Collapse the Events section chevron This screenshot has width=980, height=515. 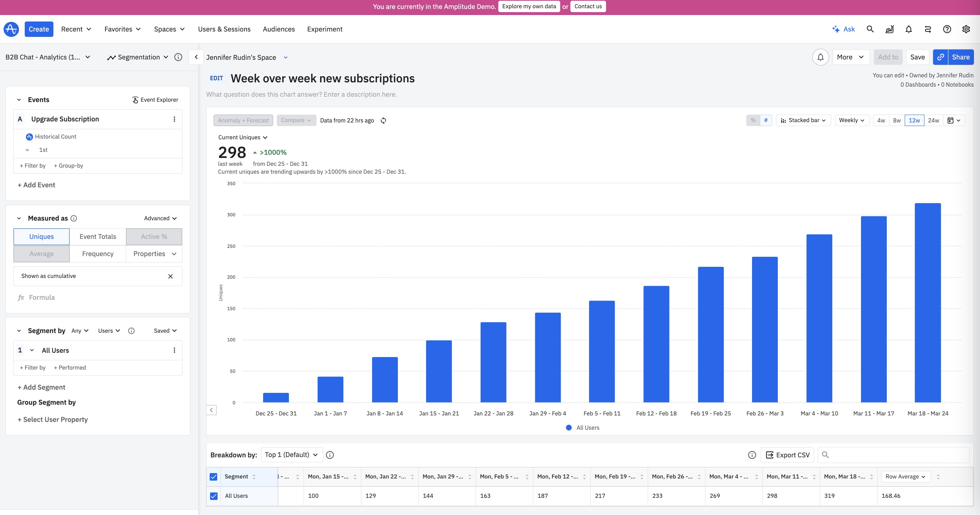pyautogui.click(x=19, y=100)
